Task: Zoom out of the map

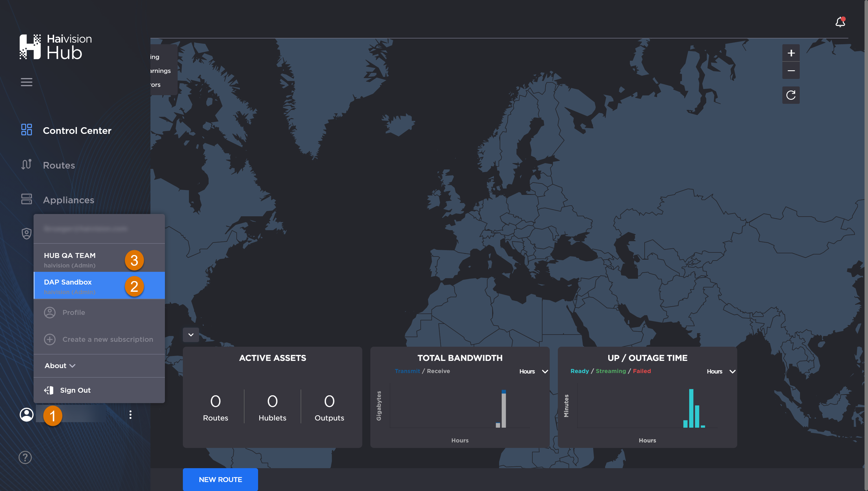Action: coord(791,70)
